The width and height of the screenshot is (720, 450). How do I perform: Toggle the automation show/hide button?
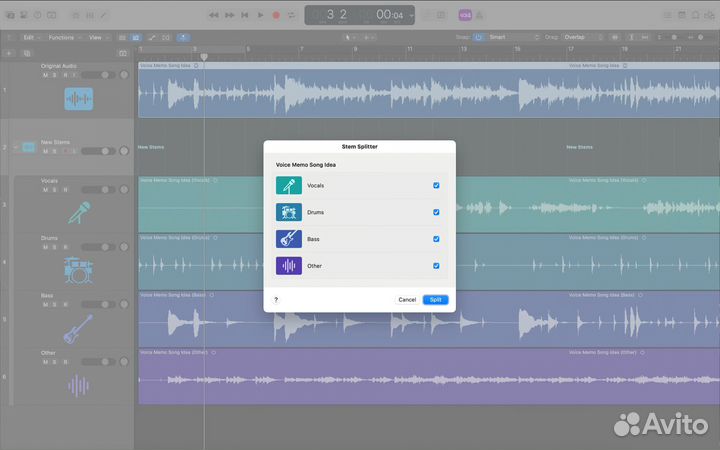(152, 38)
